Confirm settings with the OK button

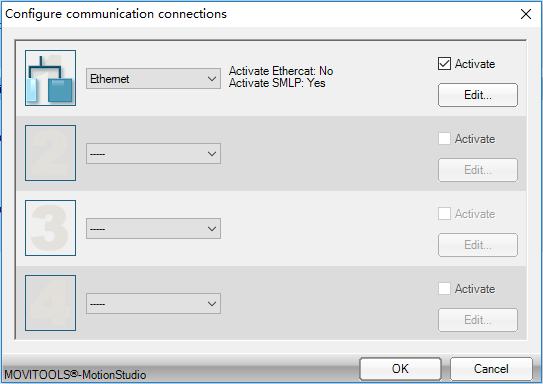tap(400, 369)
